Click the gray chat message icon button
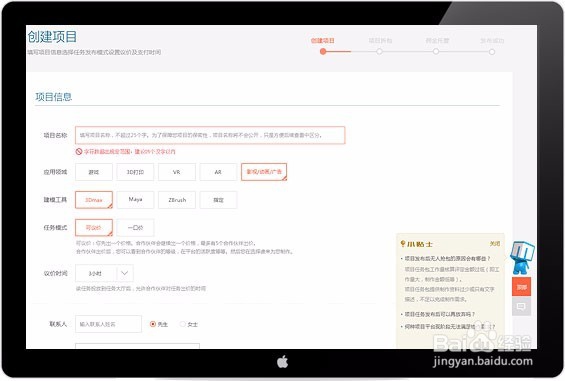The width and height of the screenshot is (565, 381). click(521, 306)
